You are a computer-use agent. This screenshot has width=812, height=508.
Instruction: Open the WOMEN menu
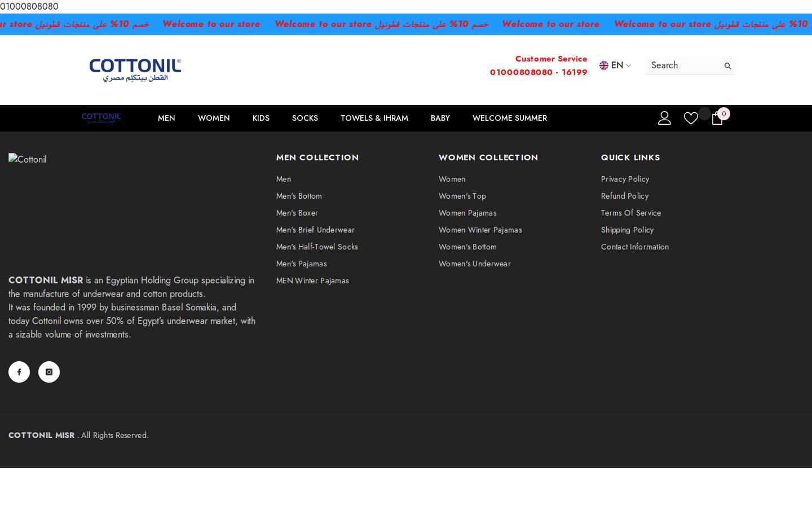214,118
